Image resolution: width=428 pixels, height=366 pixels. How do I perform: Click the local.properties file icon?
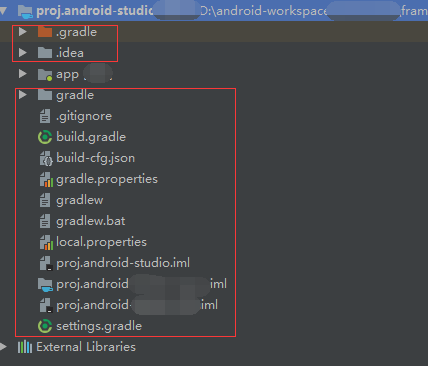(x=46, y=242)
